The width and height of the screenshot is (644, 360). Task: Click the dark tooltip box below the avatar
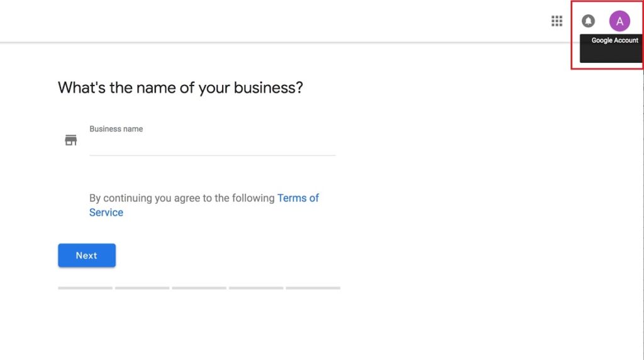pyautogui.click(x=611, y=48)
